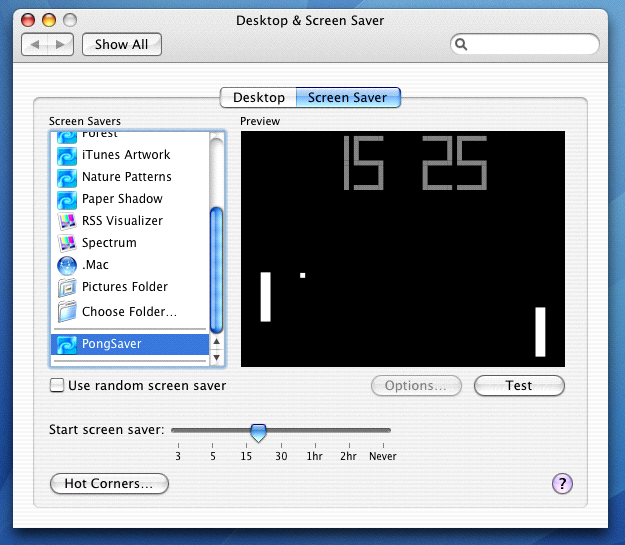Click the PongSaver swirl icon
The image size is (625, 545).
pyautogui.click(x=67, y=344)
